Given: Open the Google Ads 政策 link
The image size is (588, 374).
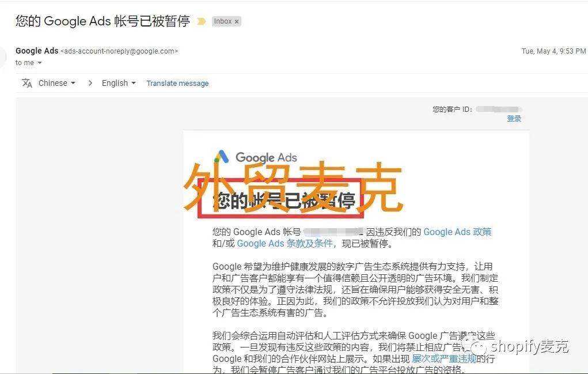Looking at the screenshot, I should point(457,232).
